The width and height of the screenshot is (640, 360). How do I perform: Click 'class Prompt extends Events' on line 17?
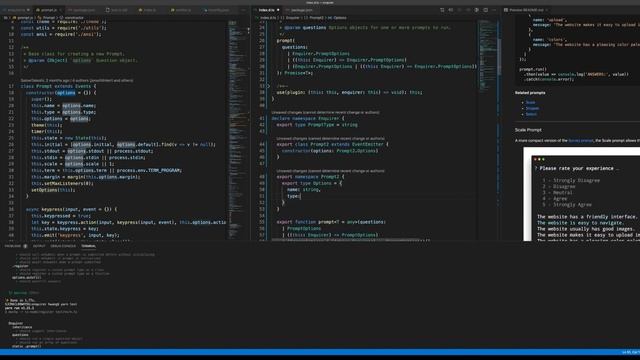(58, 86)
